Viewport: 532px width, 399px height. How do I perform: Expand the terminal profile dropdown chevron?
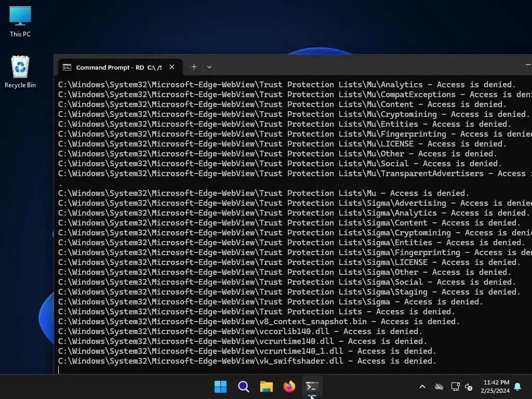click(x=209, y=67)
